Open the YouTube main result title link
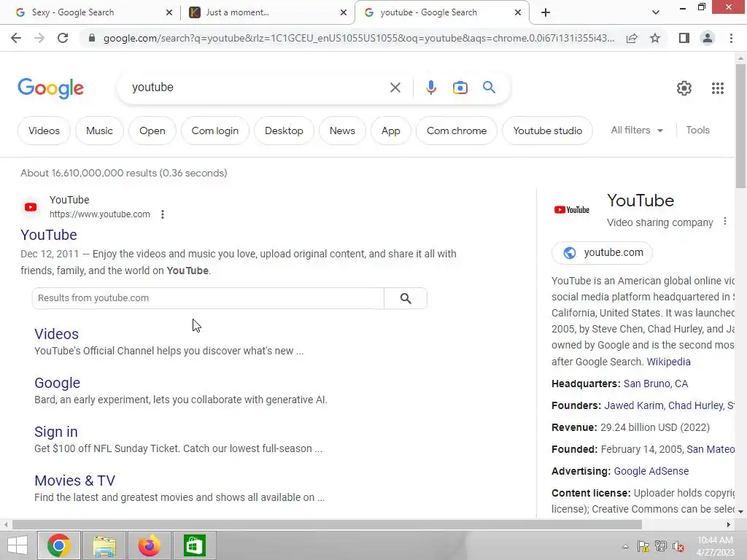The width and height of the screenshot is (747, 560). 49,235
